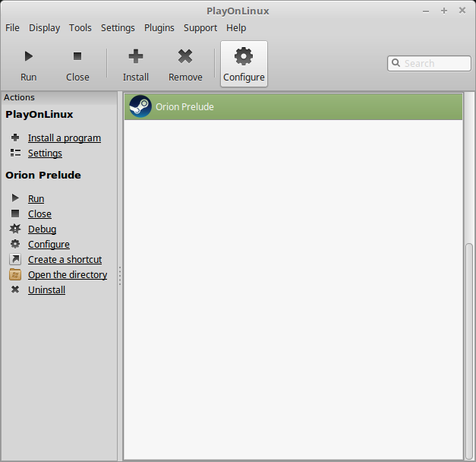Maximize the PlayOnLinux window
476x462 pixels.
tap(444, 11)
